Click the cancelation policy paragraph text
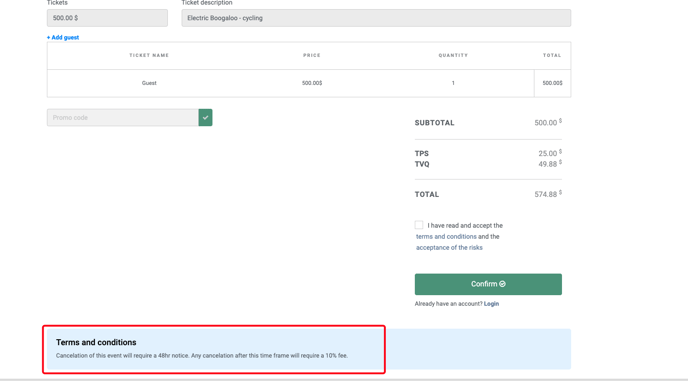 point(202,356)
